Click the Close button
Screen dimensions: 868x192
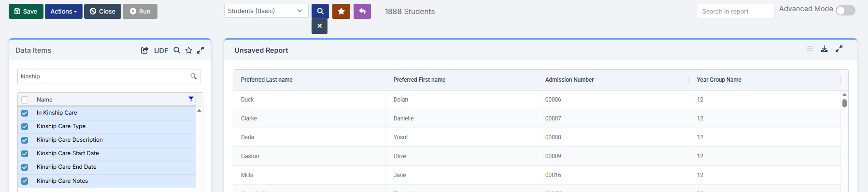[102, 11]
